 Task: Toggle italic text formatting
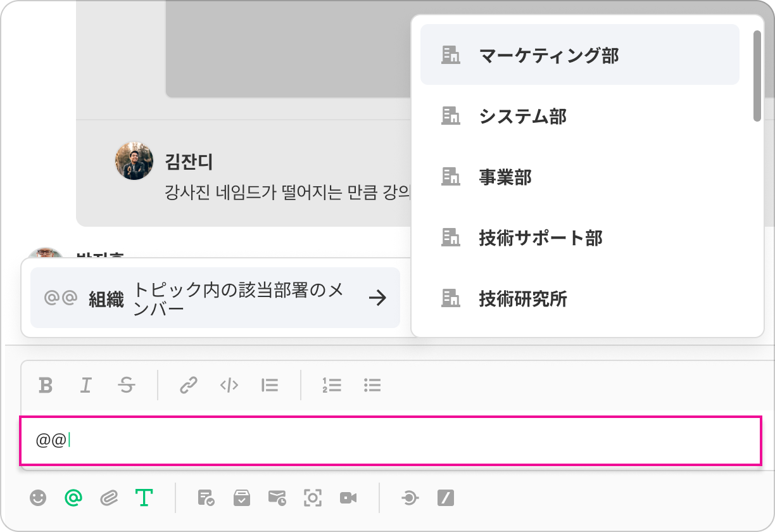(86, 385)
